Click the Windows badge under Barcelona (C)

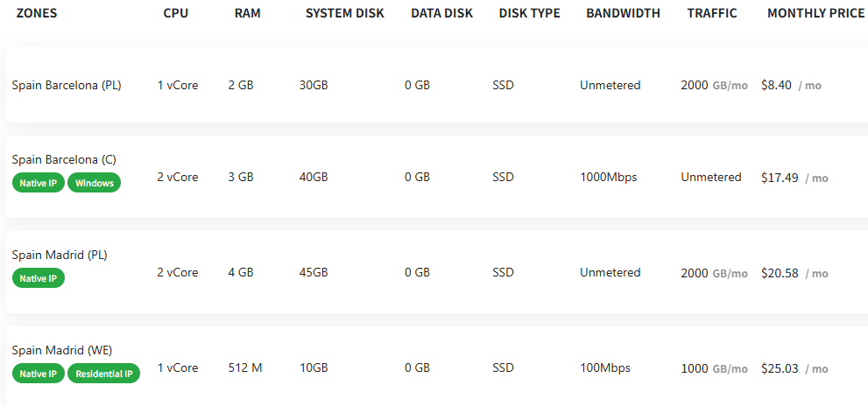(x=94, y=183)
